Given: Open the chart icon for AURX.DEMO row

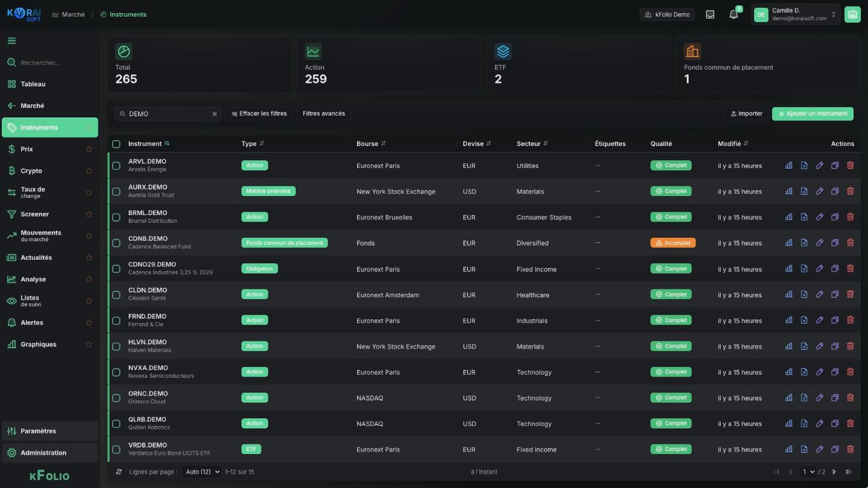Looking at the screenshot, I should pyautogui.click(x=789, y=191).
